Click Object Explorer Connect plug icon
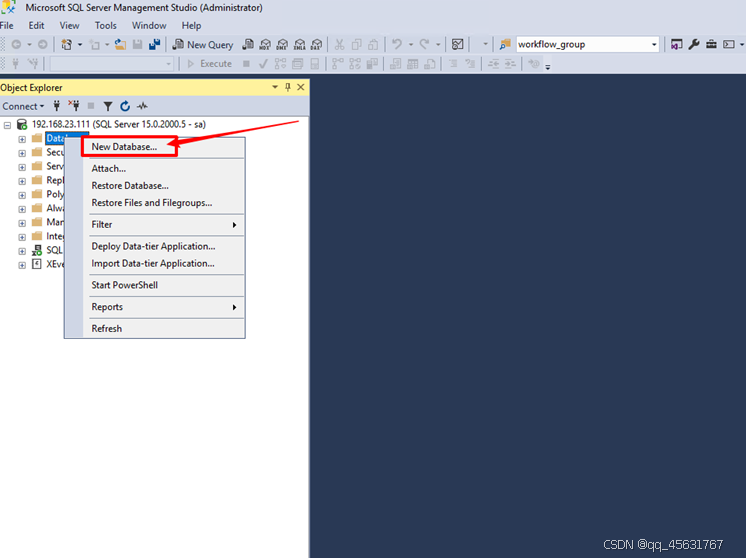746x558 pixels. (x=57, y=106)
